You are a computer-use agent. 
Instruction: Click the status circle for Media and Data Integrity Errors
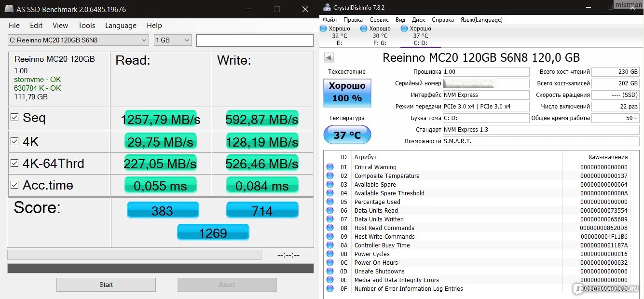tap(330, 280)
